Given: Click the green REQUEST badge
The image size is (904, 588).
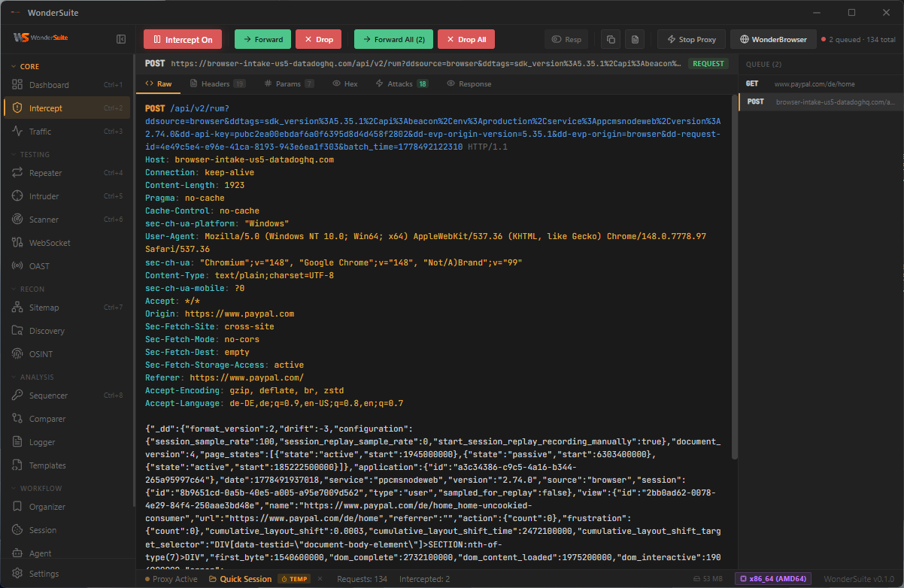Looking at the screenshot, I should [708, 64].
